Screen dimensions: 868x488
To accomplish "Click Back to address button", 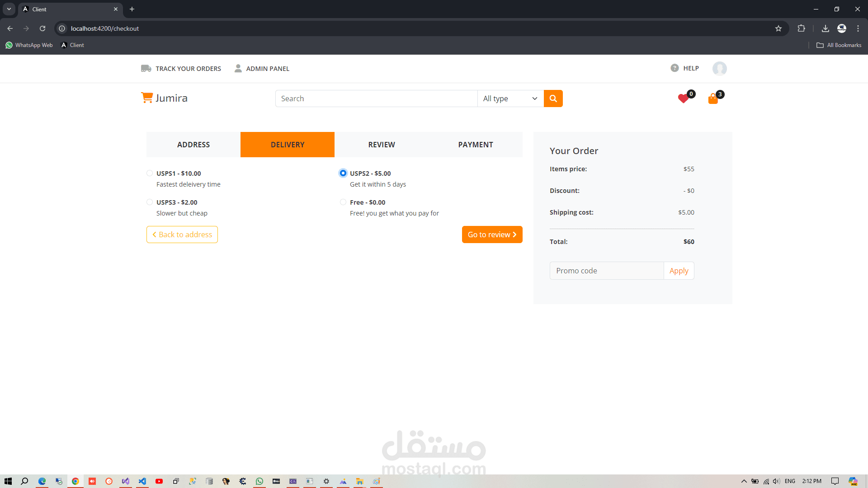I will [x=182, y=235].
